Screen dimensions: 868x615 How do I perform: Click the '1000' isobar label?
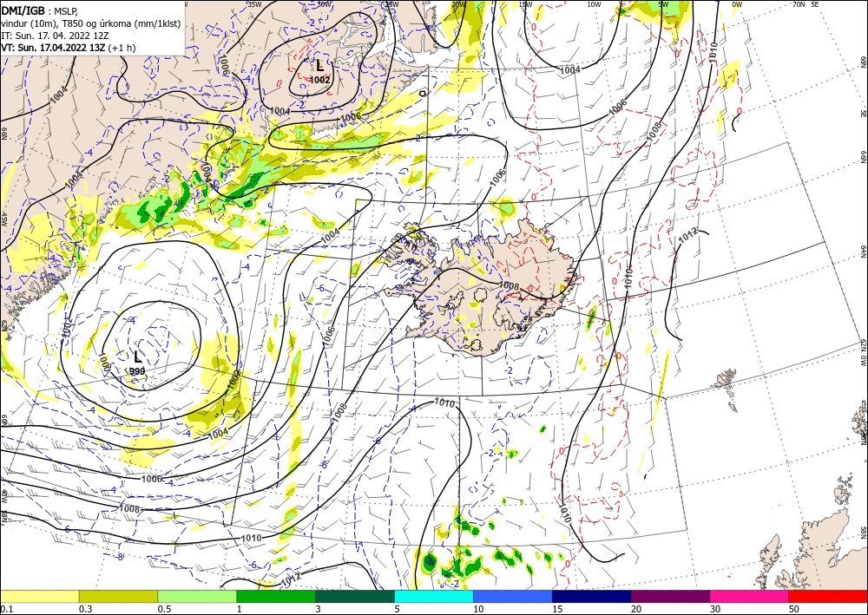(x=105, y=363)
